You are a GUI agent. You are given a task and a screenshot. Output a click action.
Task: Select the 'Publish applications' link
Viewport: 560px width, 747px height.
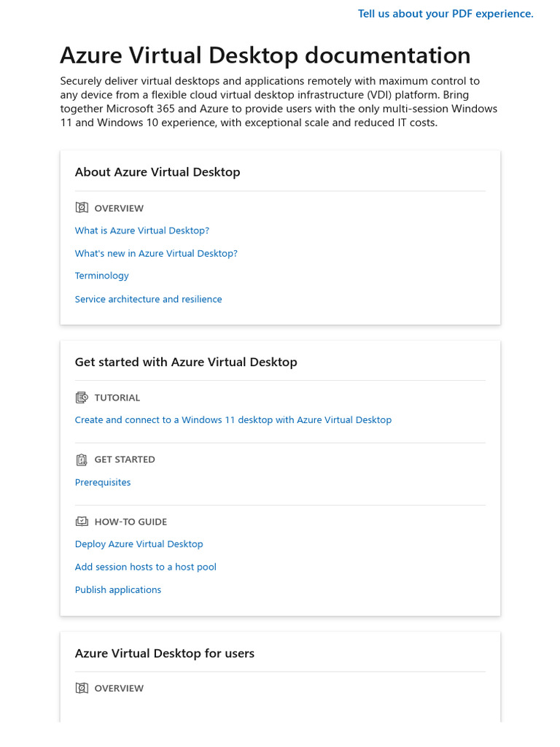118,589
